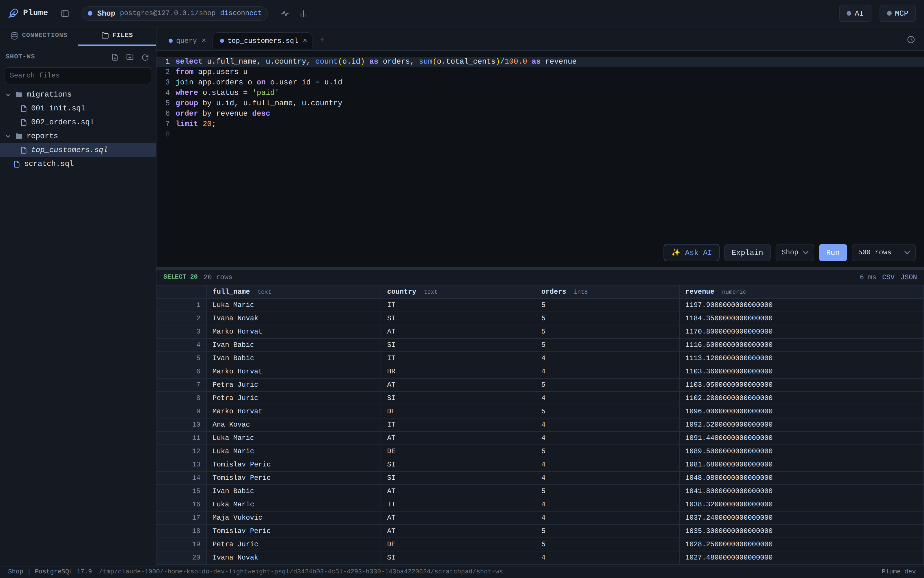924x578 pixels.
Task: Click the Explain button
Action: click(747, 252)
